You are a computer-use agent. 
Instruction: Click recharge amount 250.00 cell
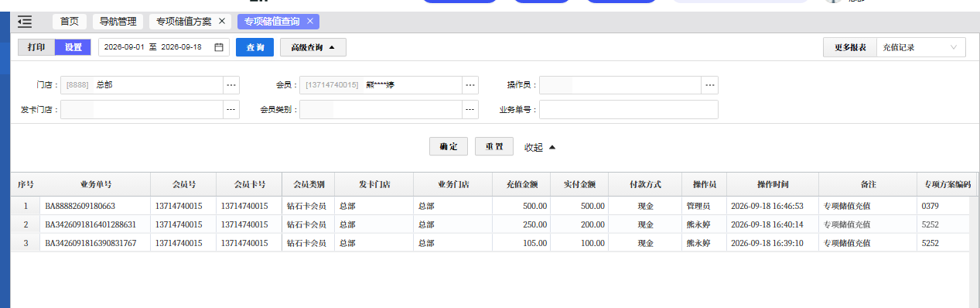(521, 224)
